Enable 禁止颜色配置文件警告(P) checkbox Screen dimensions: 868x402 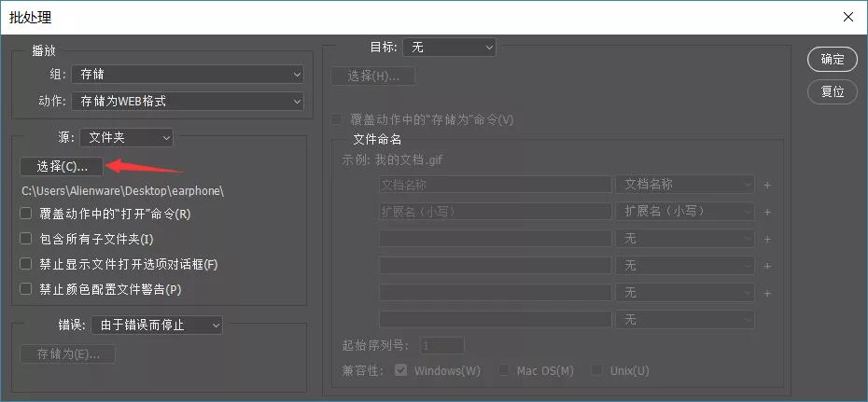pos(26,289)
